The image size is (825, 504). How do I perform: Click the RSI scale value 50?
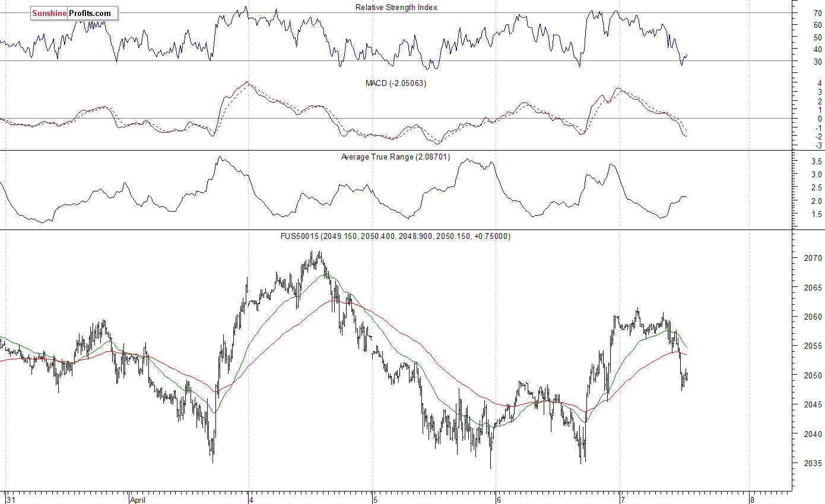[x=817, y=37]
